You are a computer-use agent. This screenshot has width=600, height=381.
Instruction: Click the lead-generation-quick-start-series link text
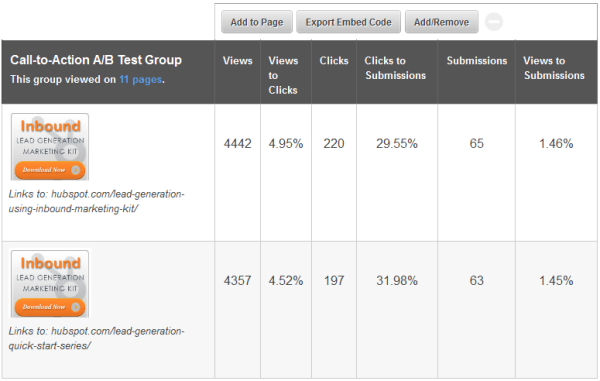96,338
